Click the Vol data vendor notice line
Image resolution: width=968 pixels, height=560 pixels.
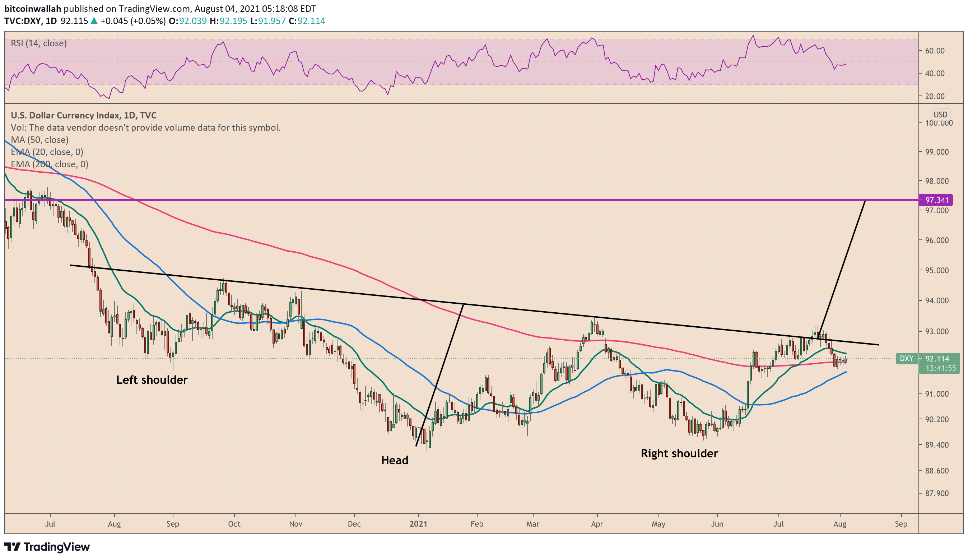coord(145,127)
